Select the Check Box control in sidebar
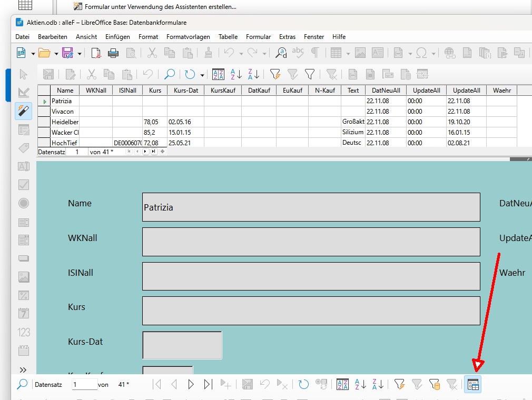This screenshot has width=532, height=400. click(x=24, y=185)
